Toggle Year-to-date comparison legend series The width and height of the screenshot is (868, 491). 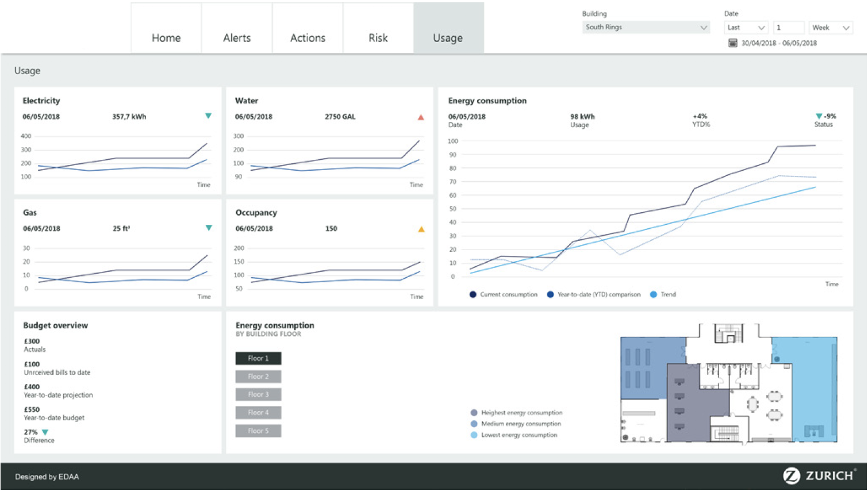[x=551, y=295]
